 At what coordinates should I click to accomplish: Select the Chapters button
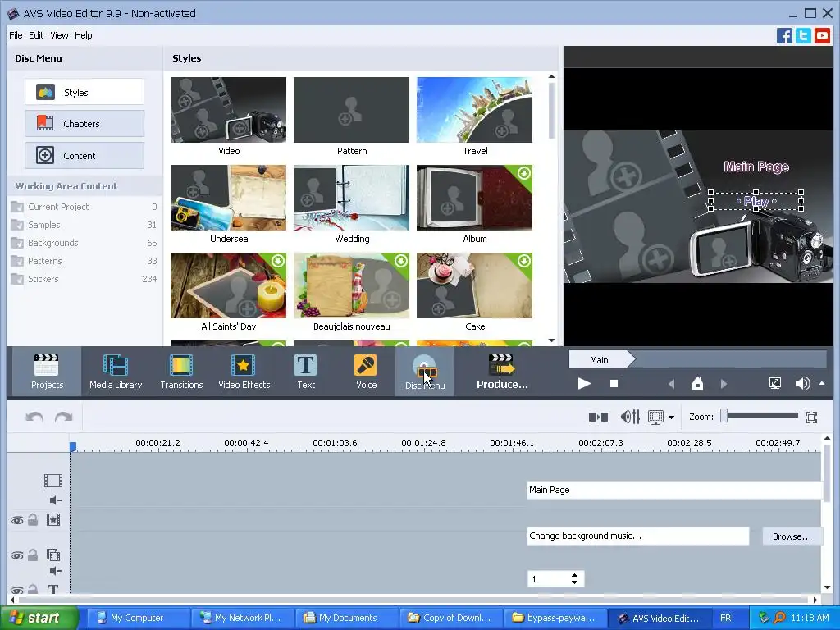(84, 124)
